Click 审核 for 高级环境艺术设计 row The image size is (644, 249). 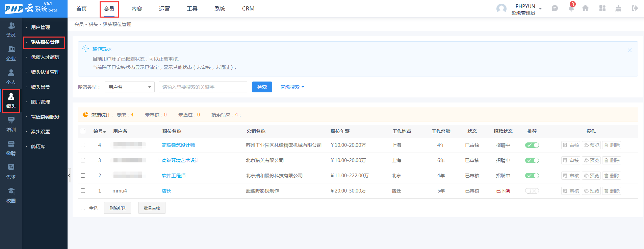click(571, 160)
